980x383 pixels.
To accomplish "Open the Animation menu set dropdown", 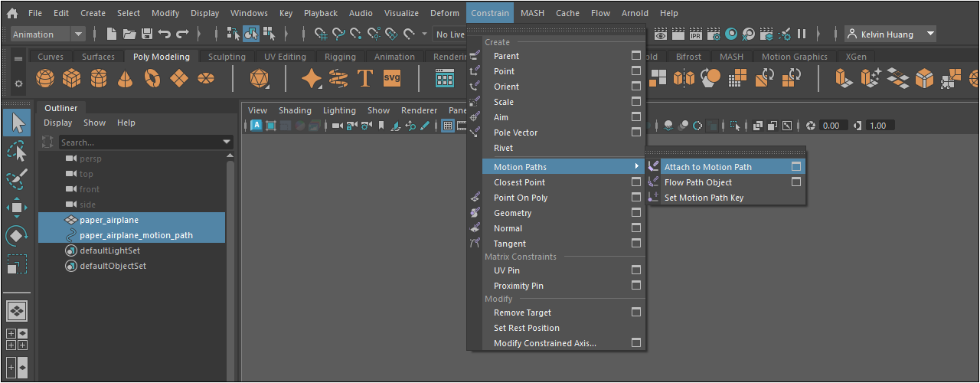I will pos(78,34).
